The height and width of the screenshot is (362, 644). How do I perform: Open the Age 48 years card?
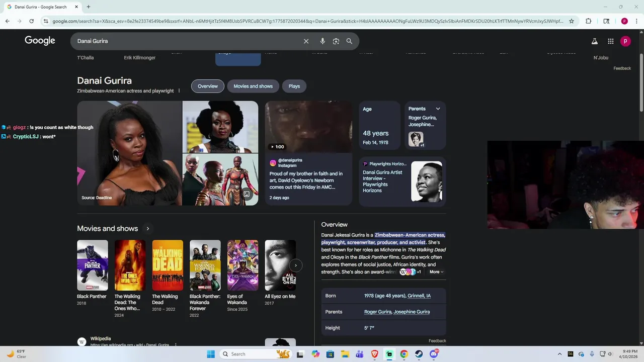click(x=380, y=125)
